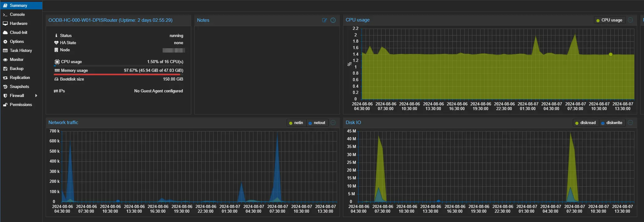Toggle diskwrite series in Disk IO legend
The image size is (644, 222).
coord(612,123)
